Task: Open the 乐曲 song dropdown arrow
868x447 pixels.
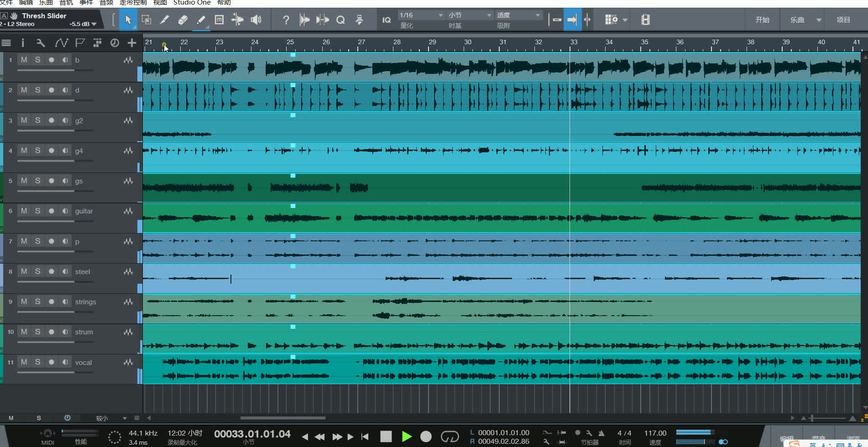Action: point(819,20)
